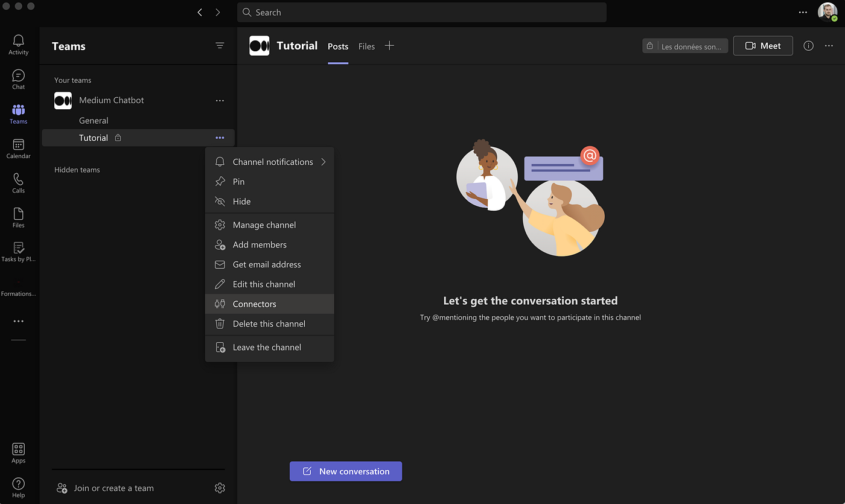Select Get email address
The height and width of the screenshot is (504, 845).
tap(270, 264)
